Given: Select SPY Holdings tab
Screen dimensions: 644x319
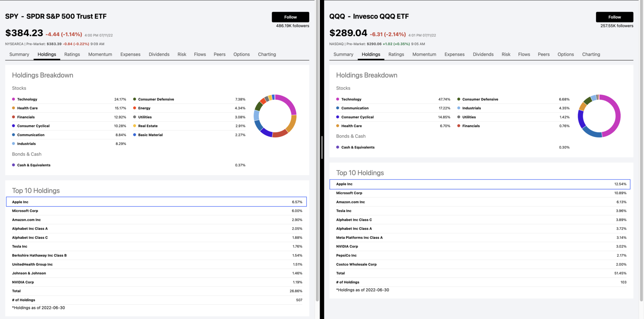Looking at the screenshot, I should pyautogui.click(x=47, y=55).
